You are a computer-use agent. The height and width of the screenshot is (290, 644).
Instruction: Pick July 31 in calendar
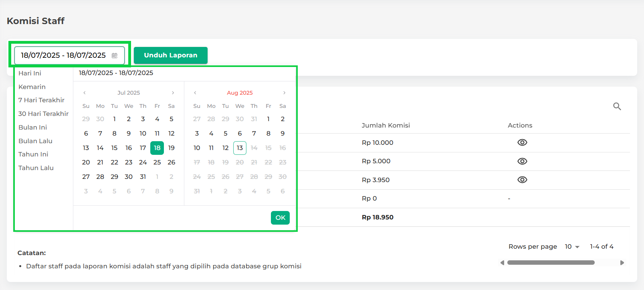point(143,177)
